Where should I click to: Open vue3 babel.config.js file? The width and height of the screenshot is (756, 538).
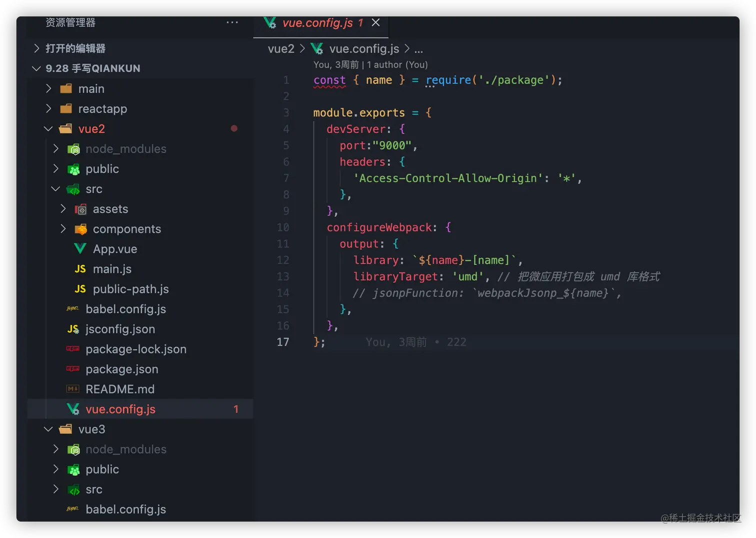click(125, 509)
